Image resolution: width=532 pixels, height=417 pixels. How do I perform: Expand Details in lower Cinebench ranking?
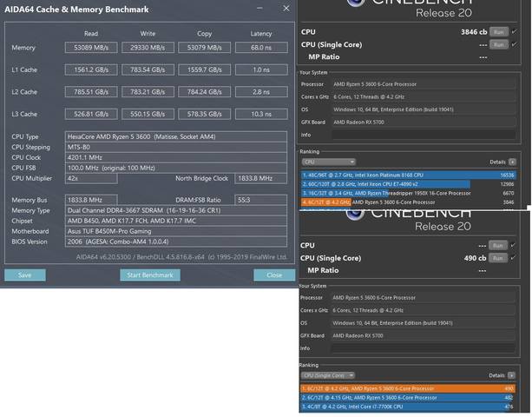point(511,376)
